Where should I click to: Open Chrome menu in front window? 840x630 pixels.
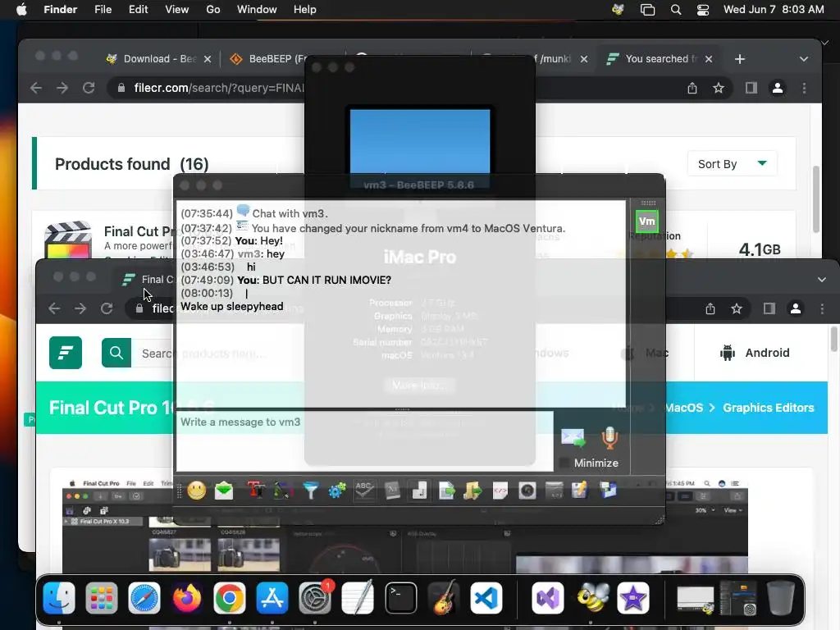tap(822, 308)
